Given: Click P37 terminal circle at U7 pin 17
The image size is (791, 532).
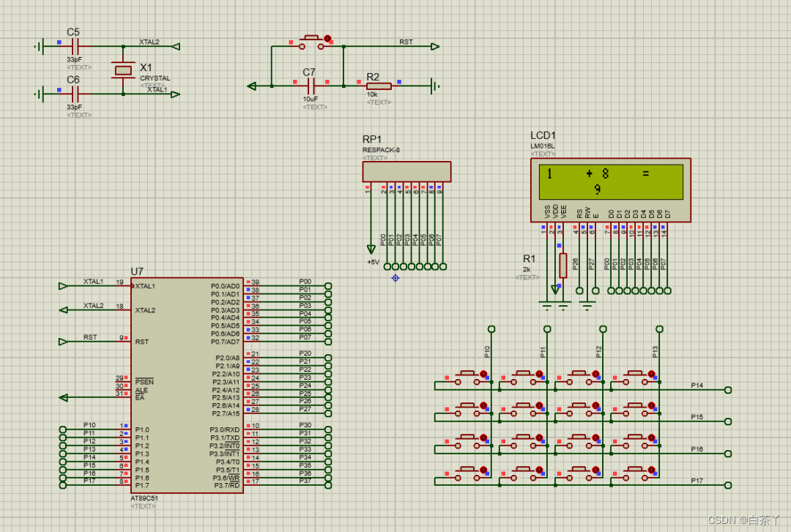Looking at the screenshot, I should pyautogui.click(x=328, y=485).
